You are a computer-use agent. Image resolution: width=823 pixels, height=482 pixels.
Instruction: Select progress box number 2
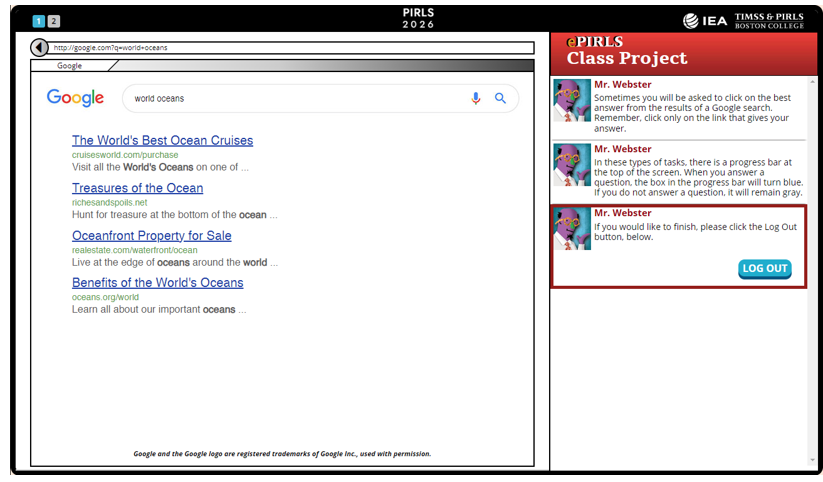(x=53, y=21)
